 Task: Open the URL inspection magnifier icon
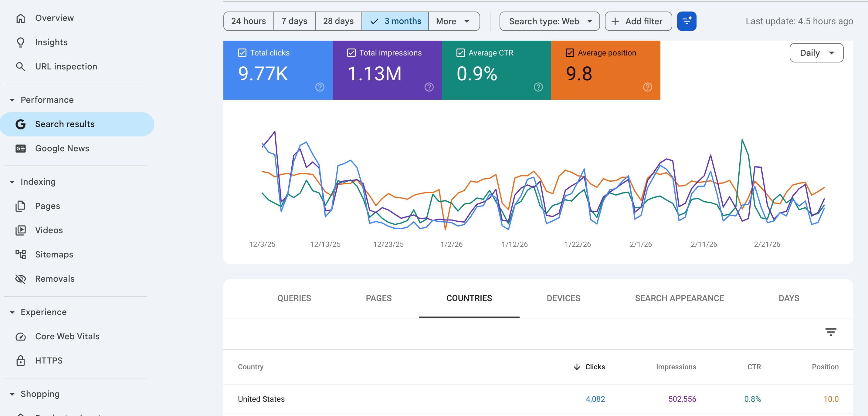click(21, 66)
